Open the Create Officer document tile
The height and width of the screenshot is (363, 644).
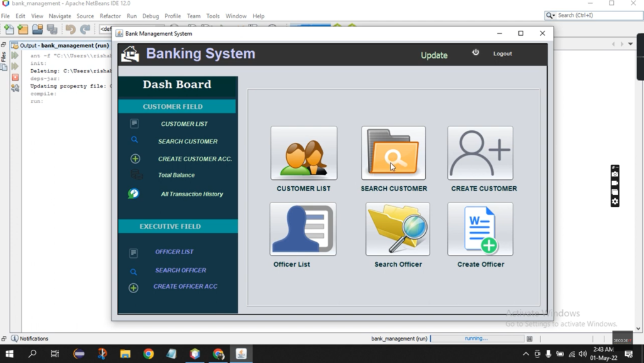[480, 229]
